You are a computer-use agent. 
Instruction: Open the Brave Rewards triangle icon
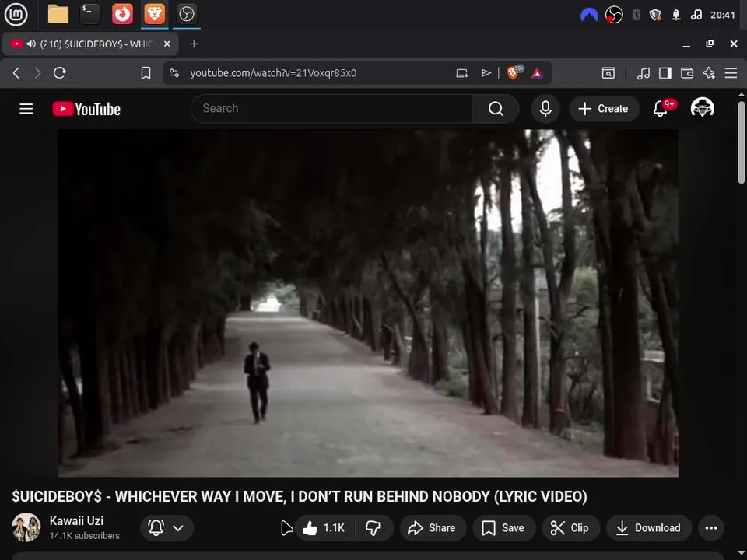pos(538,73)
